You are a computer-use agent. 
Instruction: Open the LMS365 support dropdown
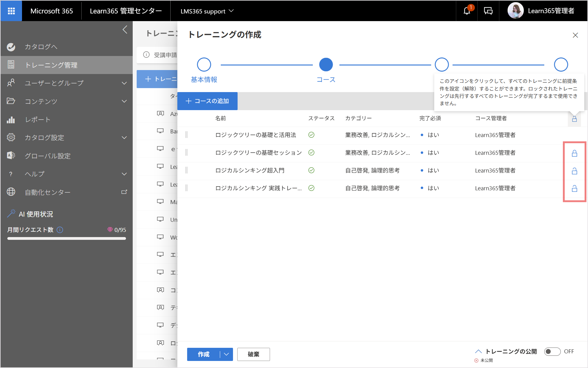click(x=207, y=11)
